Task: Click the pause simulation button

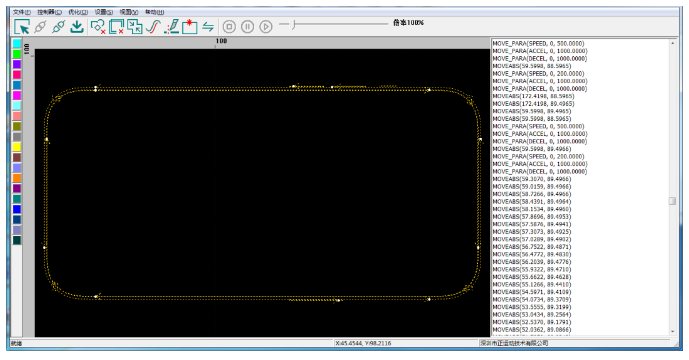Action: (247, 27)
